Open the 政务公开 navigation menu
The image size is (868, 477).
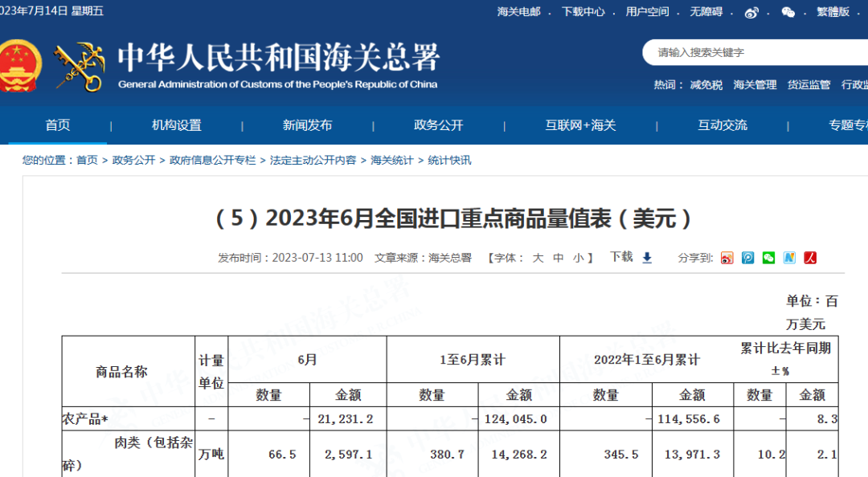pyautogui.click(x=439, y=125)
